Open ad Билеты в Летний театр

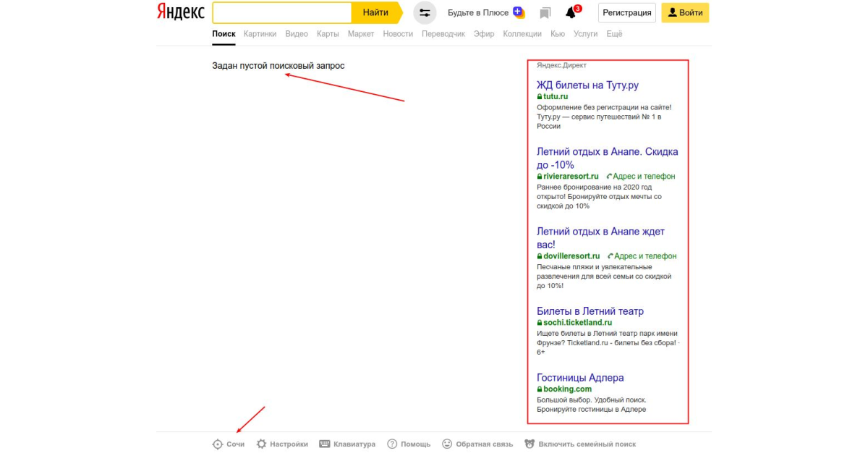(590, 311)
